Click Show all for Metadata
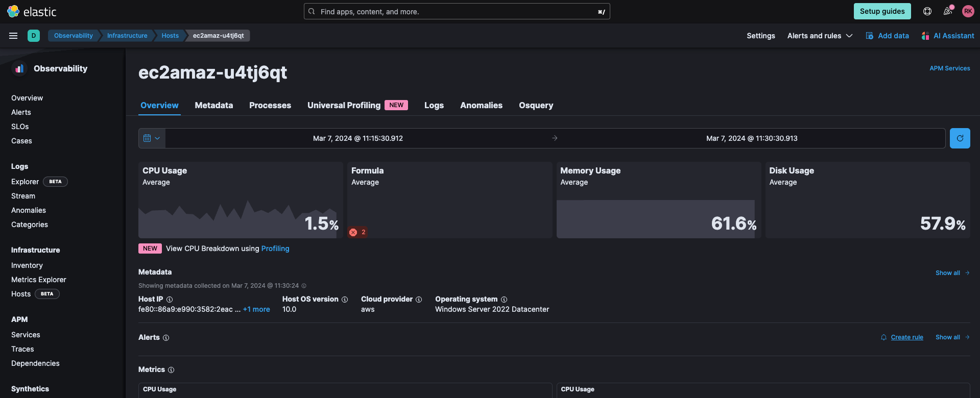The image size is (980, 398). pos(952,273)
